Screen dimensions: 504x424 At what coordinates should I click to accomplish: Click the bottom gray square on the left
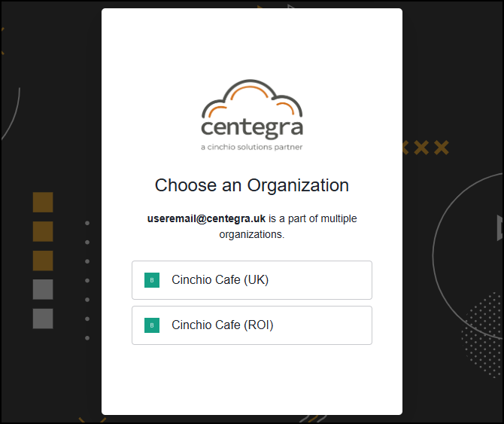click(x=43, y=319)
